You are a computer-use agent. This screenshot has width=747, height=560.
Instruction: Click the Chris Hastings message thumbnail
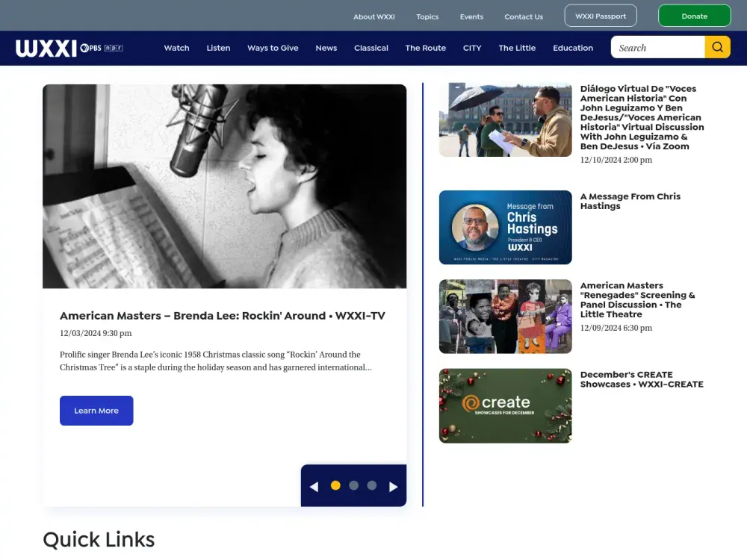(x=505, y=227)
